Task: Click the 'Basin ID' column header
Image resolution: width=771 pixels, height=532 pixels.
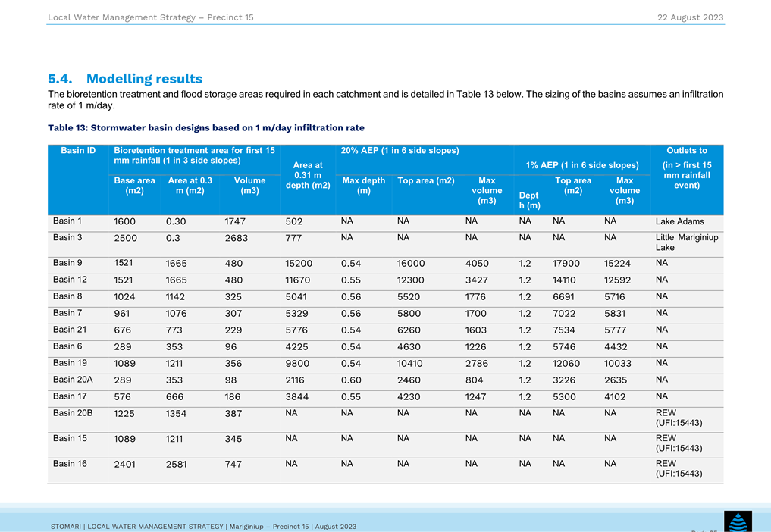Action: pos(78,151)
